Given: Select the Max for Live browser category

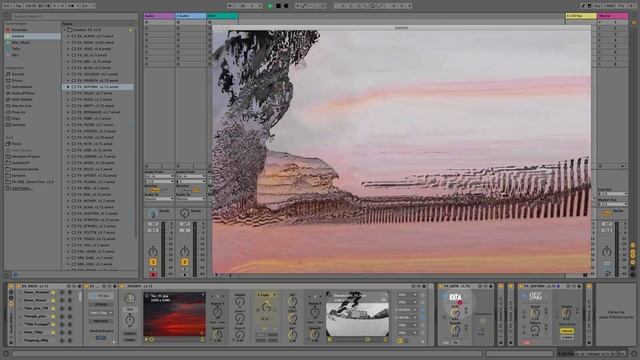Looking at the screenshot, I should click(x=21, y=106).
